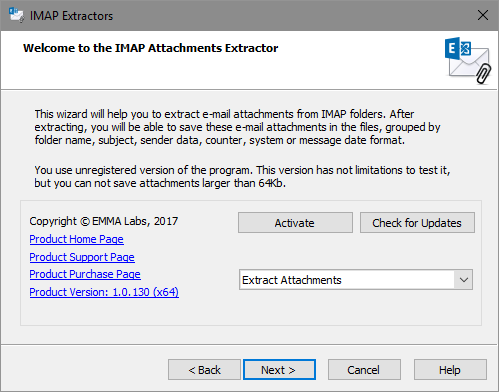The image size is (499, 392).
Task: Click the 'IMAP Extractors' window title text
Action: click(71, 16)
